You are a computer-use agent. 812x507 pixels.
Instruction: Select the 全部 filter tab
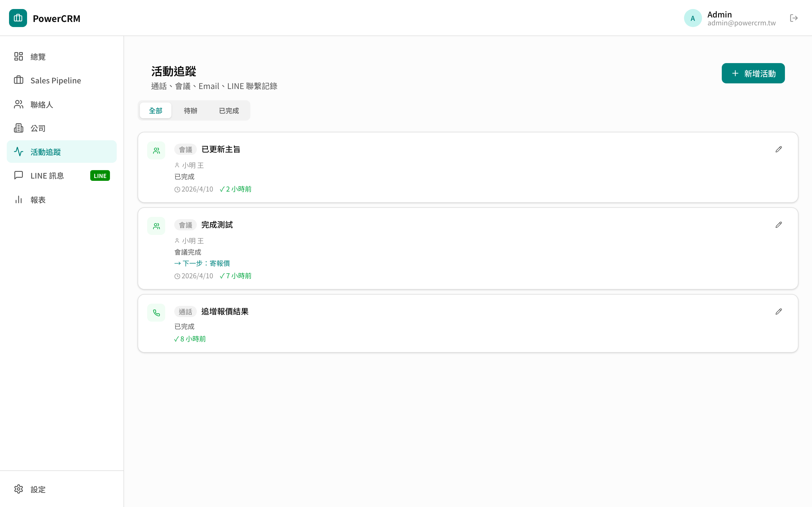tap(155, 111)
